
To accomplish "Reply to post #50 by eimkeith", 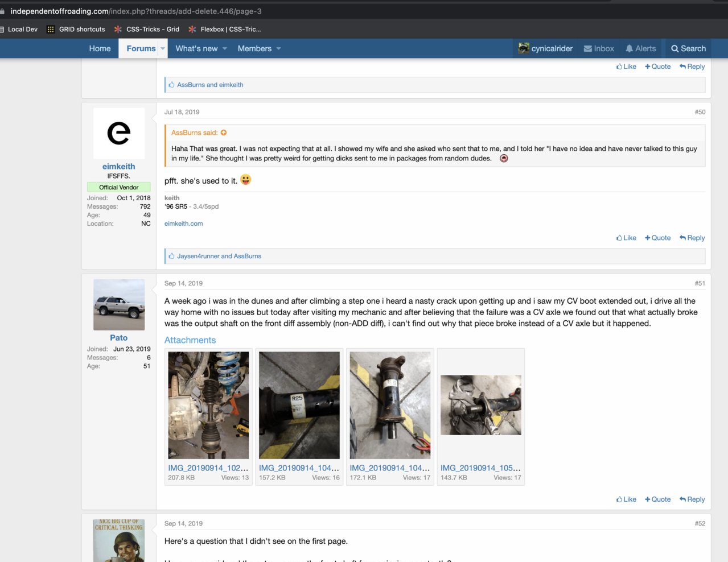I will [692, 238].
